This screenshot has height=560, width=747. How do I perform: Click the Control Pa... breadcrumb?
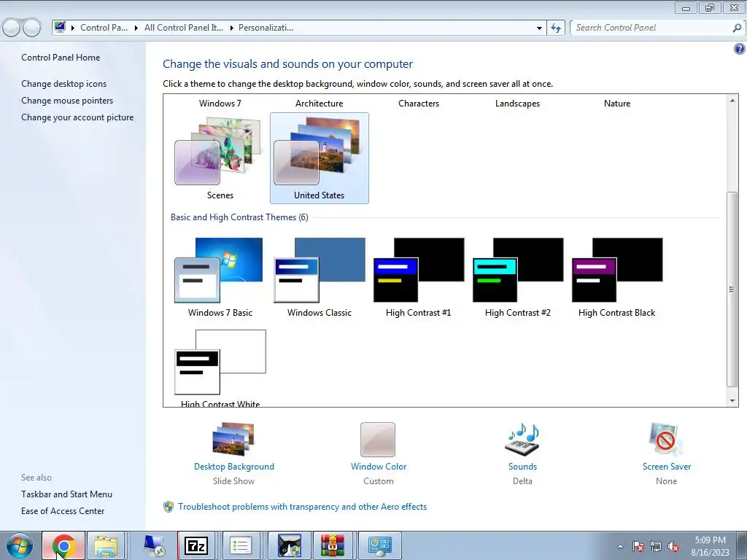[104, 28]
